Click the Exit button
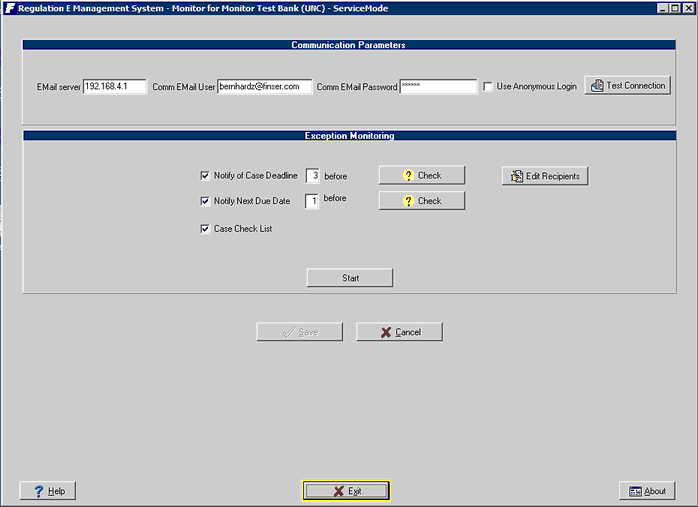The width and height of the screenshot is (698, 507). tap(346, 491)
